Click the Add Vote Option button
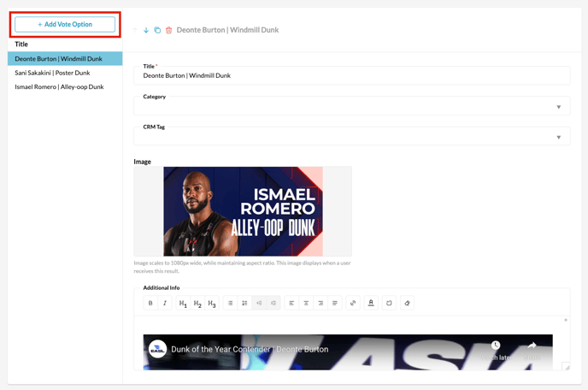The width and height of the screenshot is (588, 390). [x=65, y=25]
